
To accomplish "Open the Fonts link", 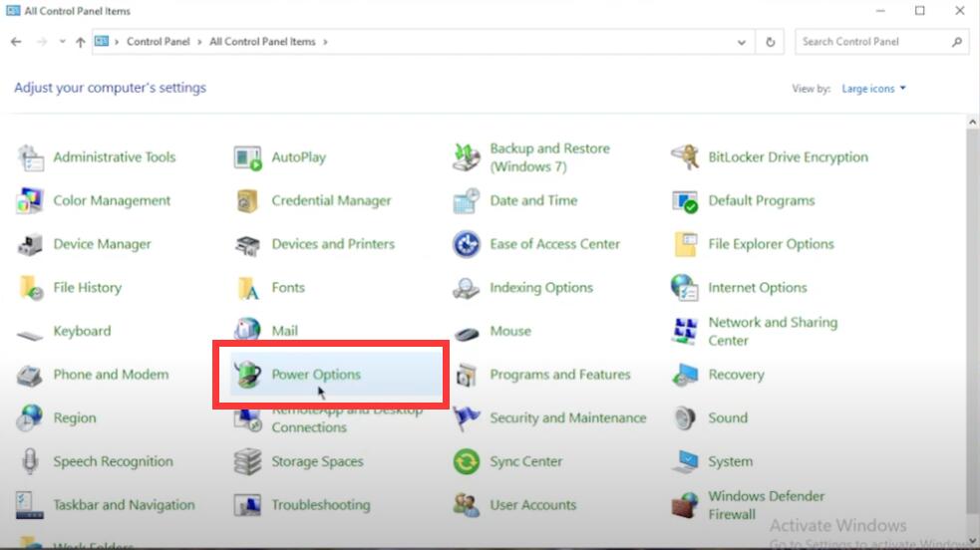I will point(288,288).
